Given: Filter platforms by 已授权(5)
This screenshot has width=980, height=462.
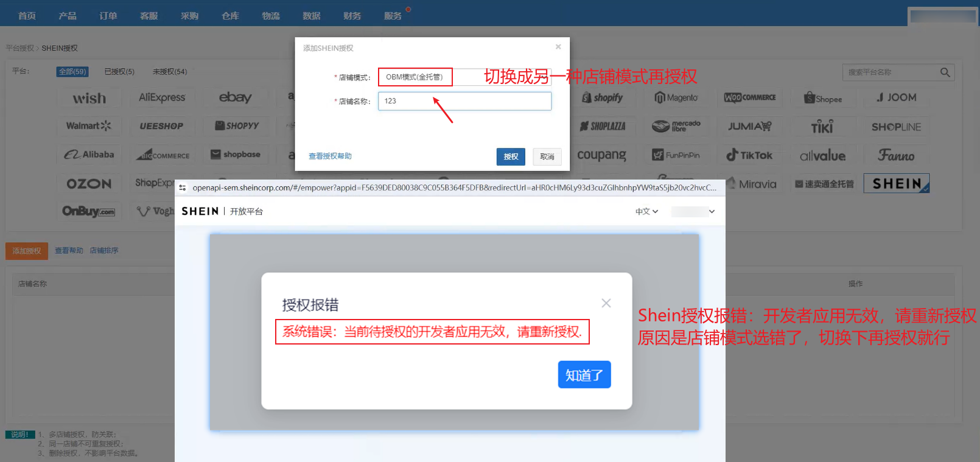Looking at the screenshot, I should pyautogui.click(x=119, y=72).
